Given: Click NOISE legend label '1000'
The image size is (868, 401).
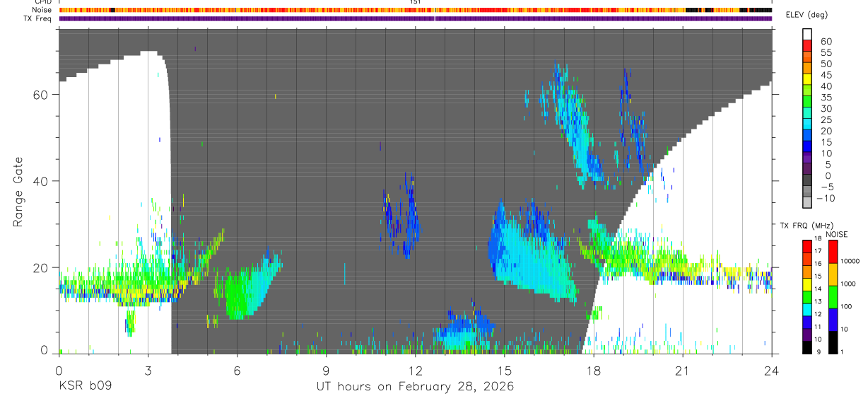Looking at the screenshot, I should 848,285.
